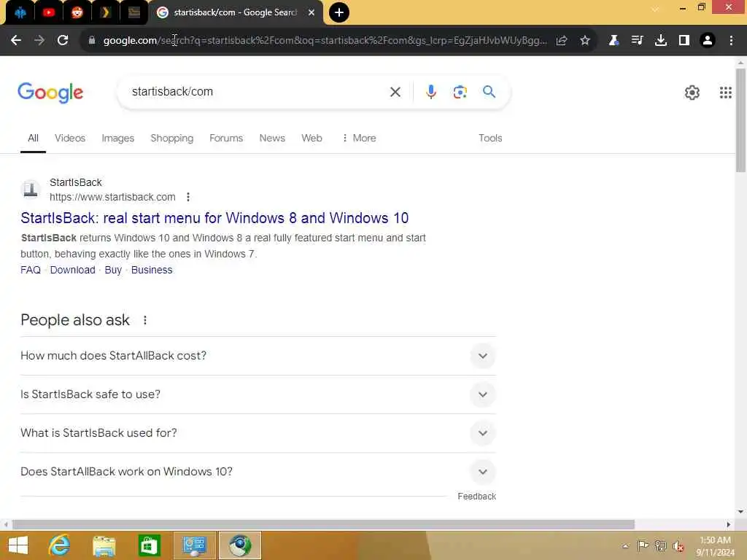Start voice search with microphone icon
The image size is (747, 560).
pyautogui.click(x=431, y=92)
